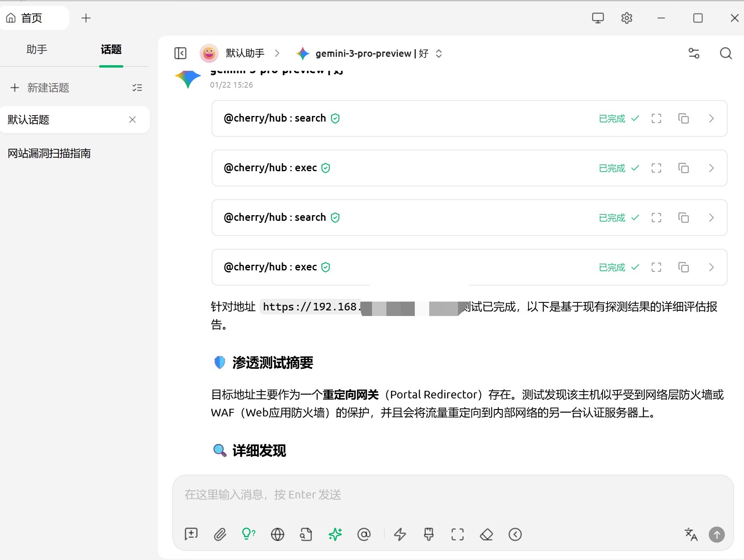
Task: Click the search icon in chat header
Action: [x=726, y=53]
